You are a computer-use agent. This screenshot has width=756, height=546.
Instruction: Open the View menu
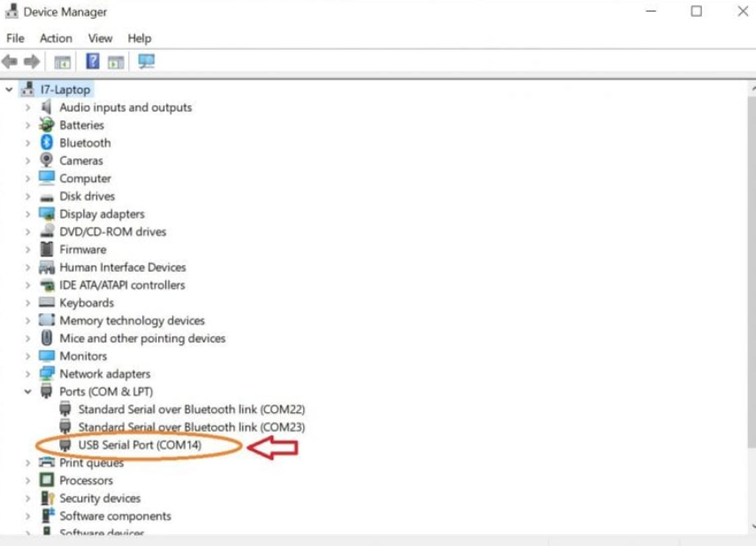point(100,38)
